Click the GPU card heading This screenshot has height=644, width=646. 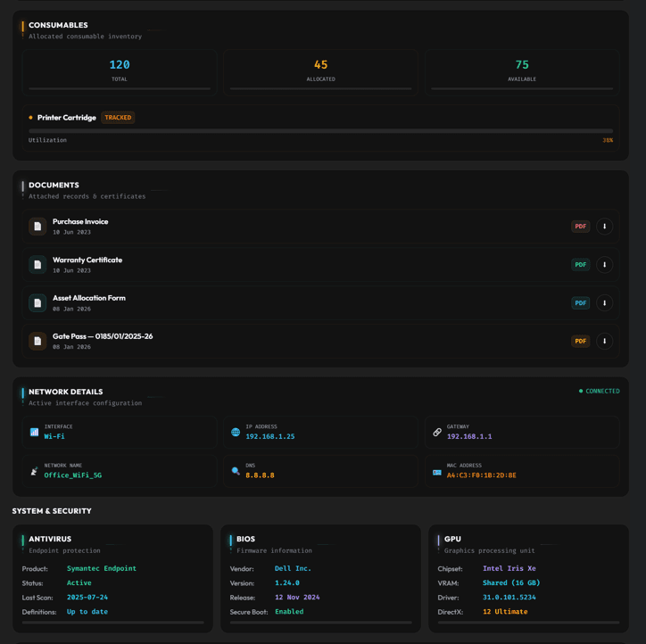click(x=452, y=539)
